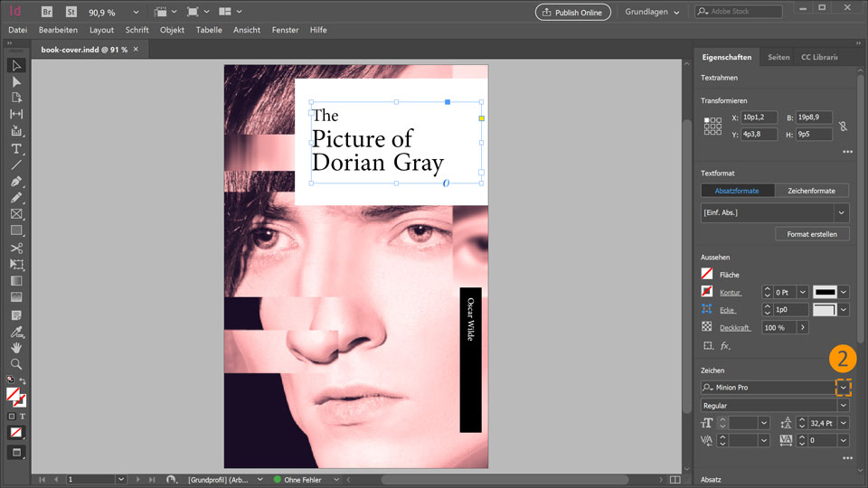Open the fx effects icon in Aussehen
The height and width of the screenshot is (488, 868).
coord(725,346)
